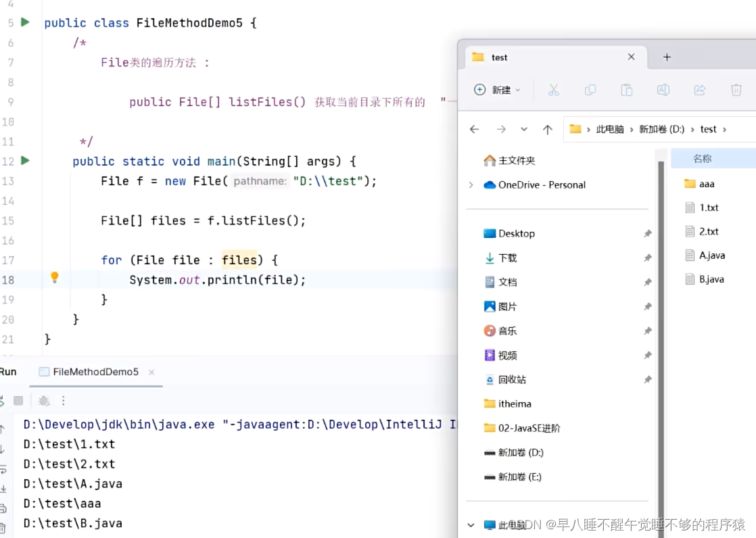
Task: Click the Paste icon in Explorer toolbar
Action: [626, 89]
